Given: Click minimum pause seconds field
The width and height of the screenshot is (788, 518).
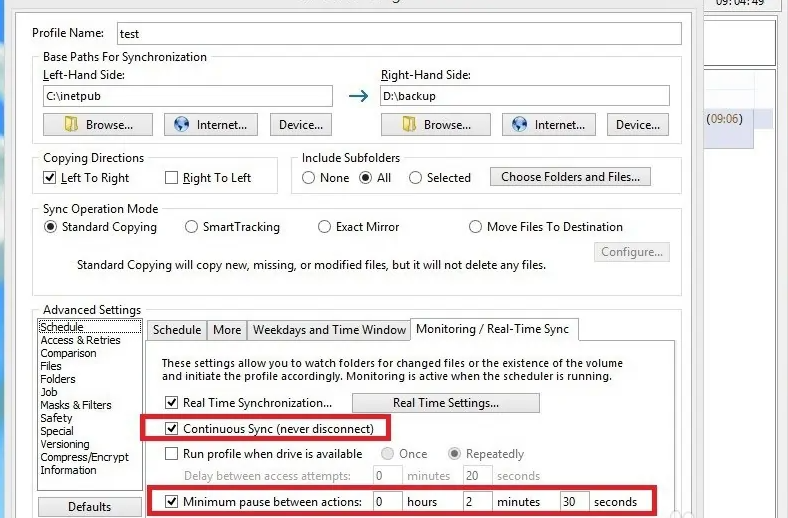Looking at the screenshot, I should click(575, 501).
